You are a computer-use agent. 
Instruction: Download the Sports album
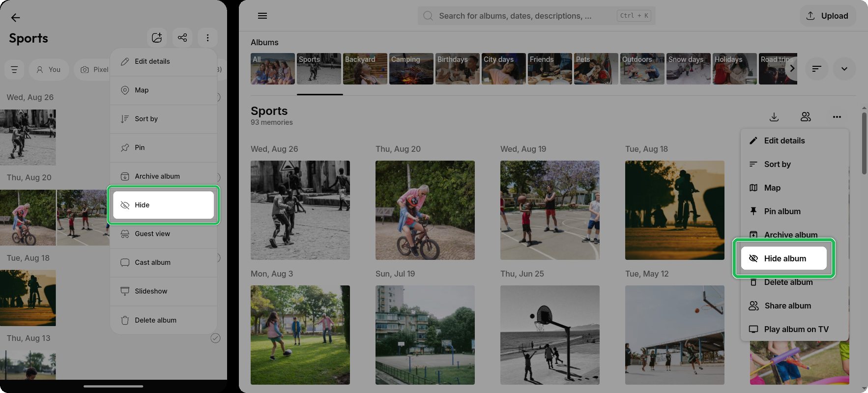pyautogui.click(x=774, y=117)
